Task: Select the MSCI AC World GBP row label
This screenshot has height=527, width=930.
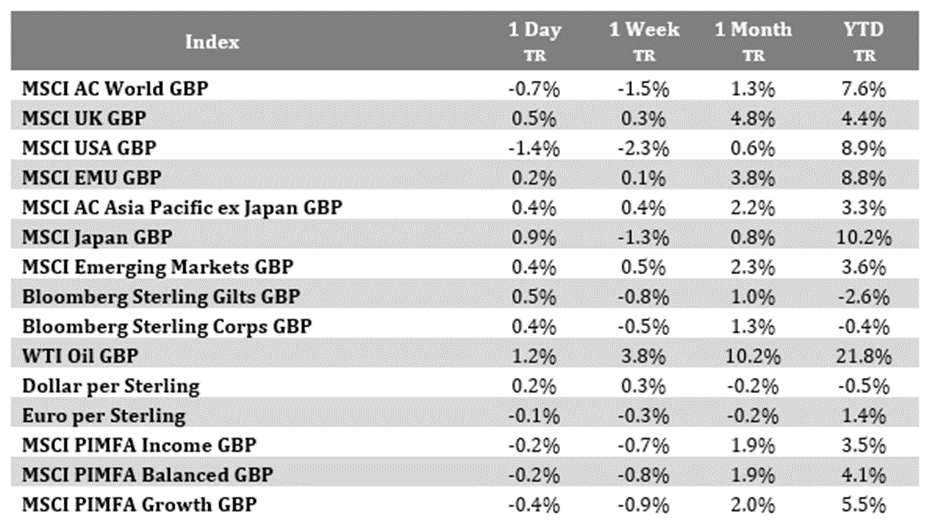Action: [x=115, y=89]
